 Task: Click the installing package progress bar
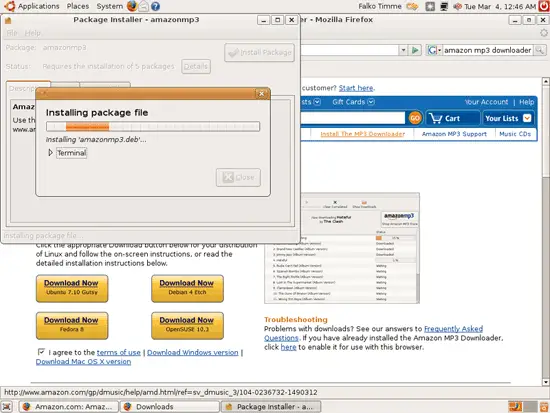point(153,126)
